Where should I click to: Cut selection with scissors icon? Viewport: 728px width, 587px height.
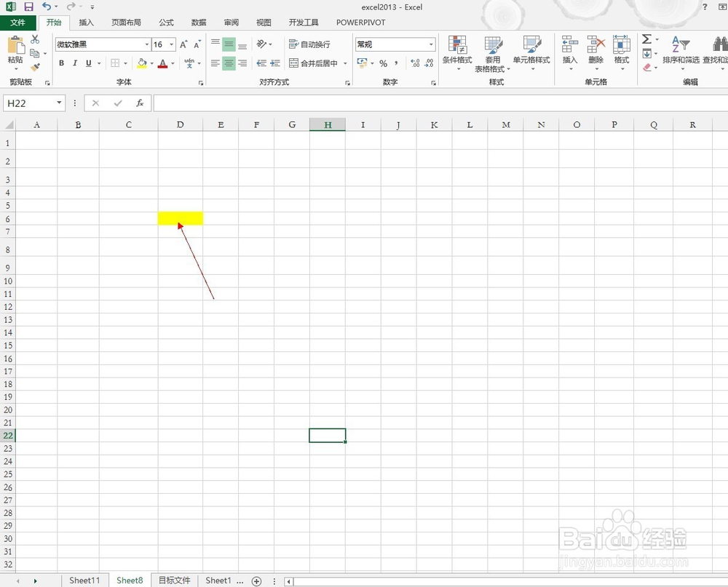[35, 39]
